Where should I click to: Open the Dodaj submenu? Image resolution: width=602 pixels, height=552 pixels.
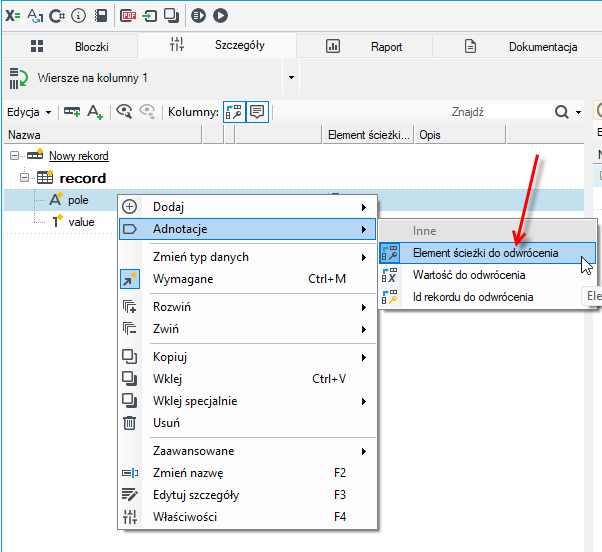[247, 207]
